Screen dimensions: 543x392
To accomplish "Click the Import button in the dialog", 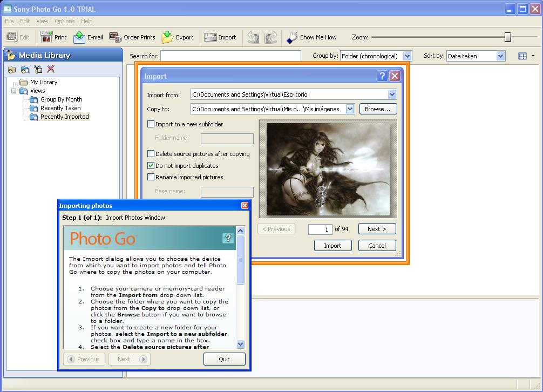I will [332, 246].
